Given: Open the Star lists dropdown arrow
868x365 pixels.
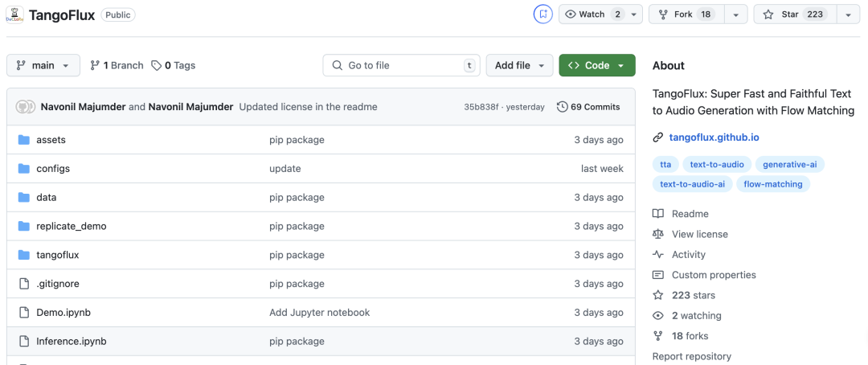Looking at the screenshot, I should coord(848,14).
